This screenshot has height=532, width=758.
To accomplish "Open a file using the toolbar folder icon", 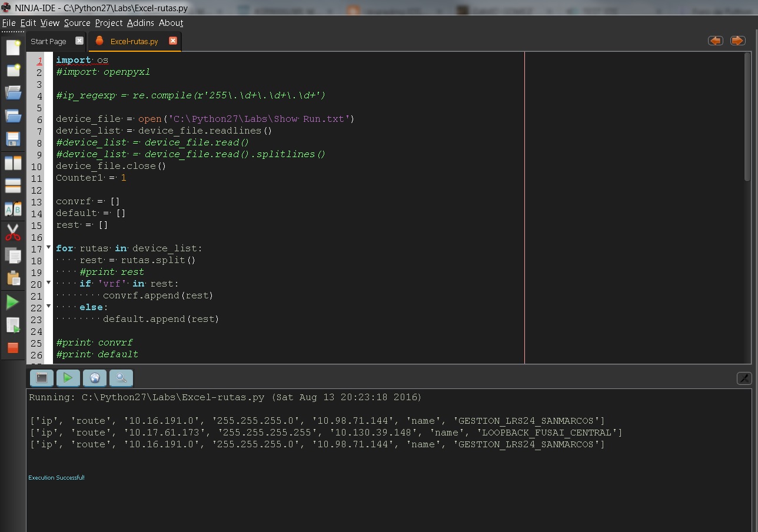I will tap(13, 93).
